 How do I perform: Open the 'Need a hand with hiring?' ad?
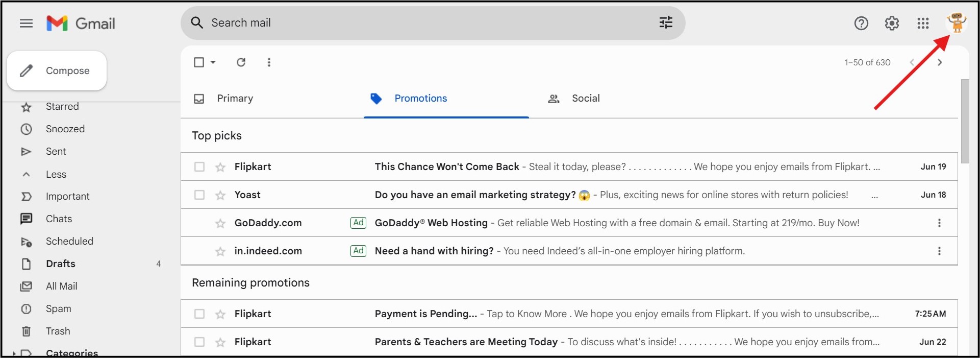pyautogui.click(x=569, y=251)
